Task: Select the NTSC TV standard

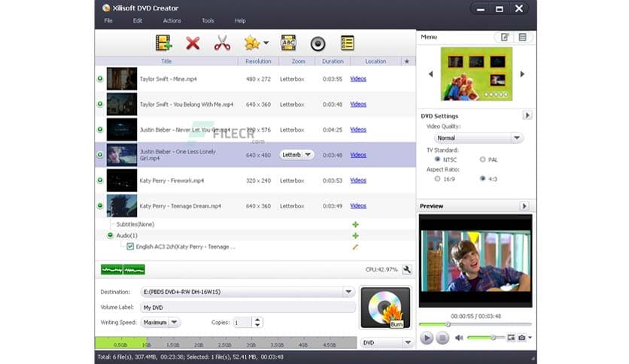Action: tap(437, 159)
